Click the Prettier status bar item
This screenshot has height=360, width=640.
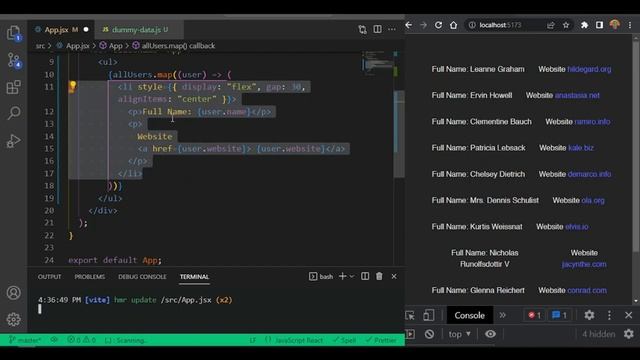(x=381, y=340)
